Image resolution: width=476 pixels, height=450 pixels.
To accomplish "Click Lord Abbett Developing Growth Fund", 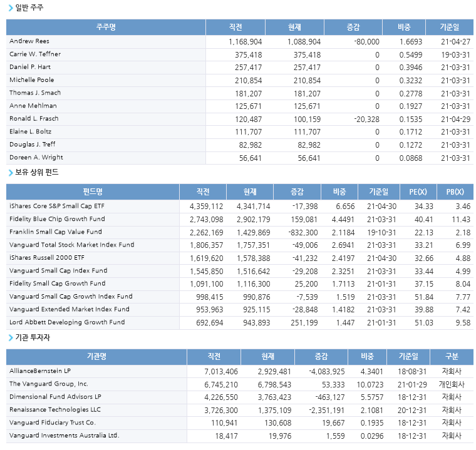I will click(x=67, y=322).
